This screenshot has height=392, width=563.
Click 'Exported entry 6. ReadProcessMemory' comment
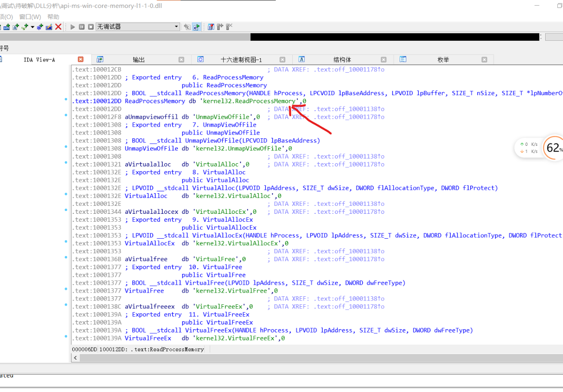(194, 77)
